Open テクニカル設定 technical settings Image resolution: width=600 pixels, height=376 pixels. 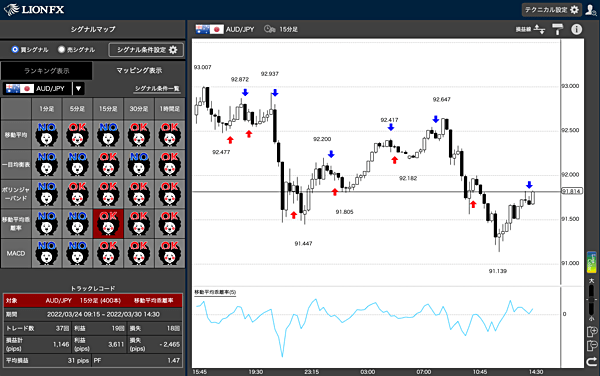(552, 10)
